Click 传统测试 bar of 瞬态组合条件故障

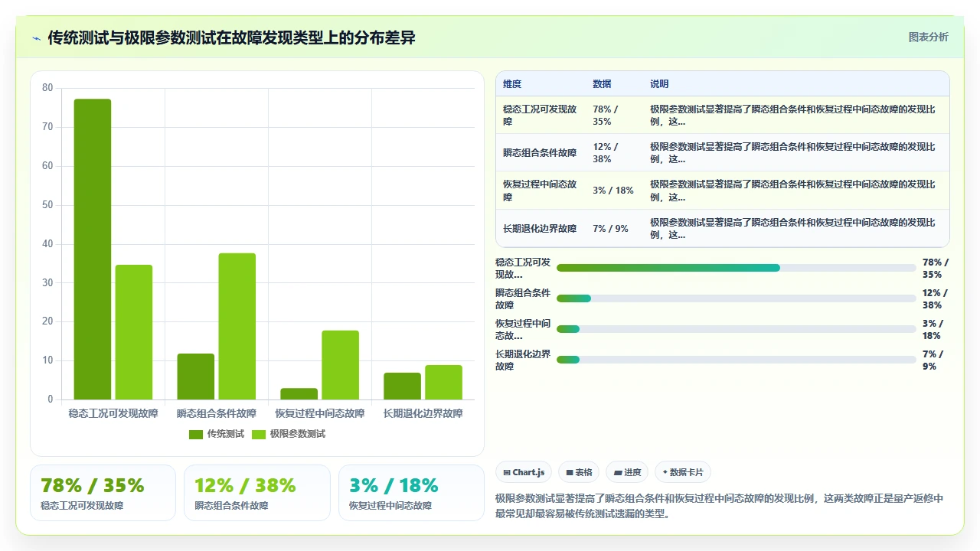click(x=196, y=377)
